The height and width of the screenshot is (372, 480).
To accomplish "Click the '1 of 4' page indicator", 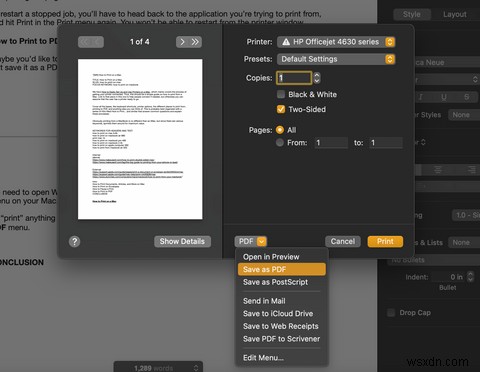I will (140, 42).
